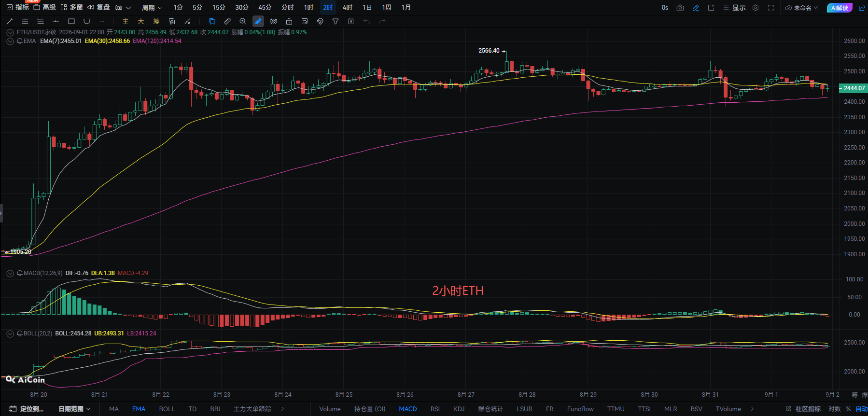Select the rectangle shape drawing tool
Image resolution: width=868 pixels, height=416 pixels.
click(71, 21)
